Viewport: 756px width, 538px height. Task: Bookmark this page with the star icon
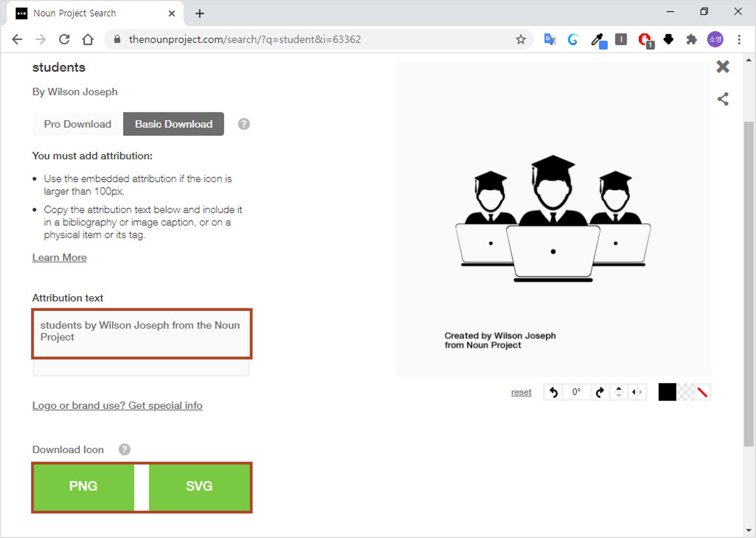(x=520, y=40)
